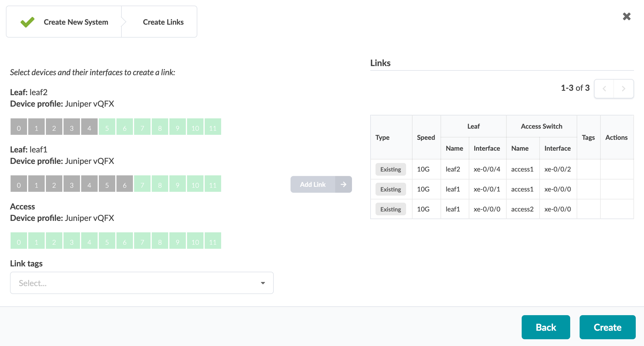The width and height of the screenshot is (644, 346).
Task: Select port 0 on Access switch
Action: [x=19, y=241]
